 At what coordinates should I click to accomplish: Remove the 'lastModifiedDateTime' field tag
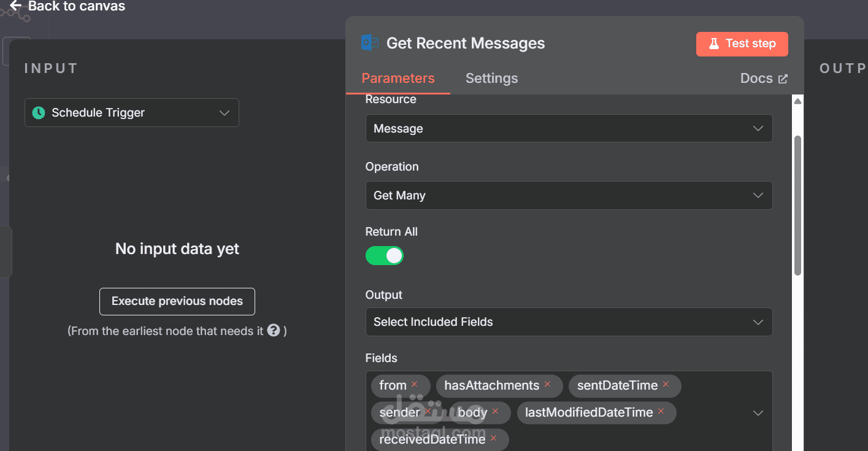(661, 411)
